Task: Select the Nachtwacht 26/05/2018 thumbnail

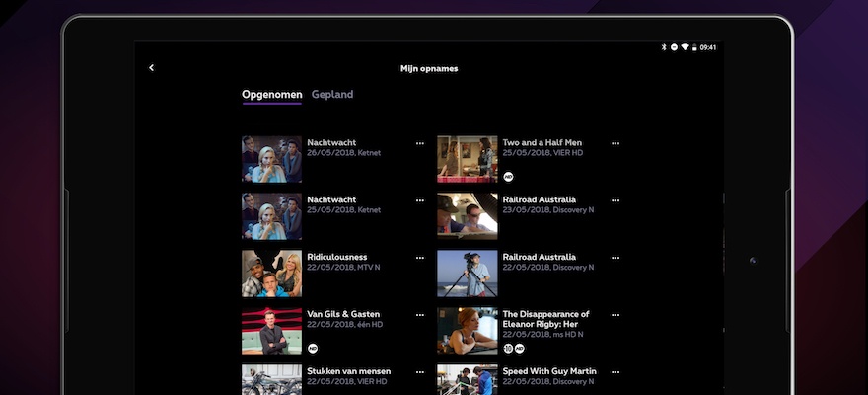Action: pyautogui.click(x=271, y=159)
